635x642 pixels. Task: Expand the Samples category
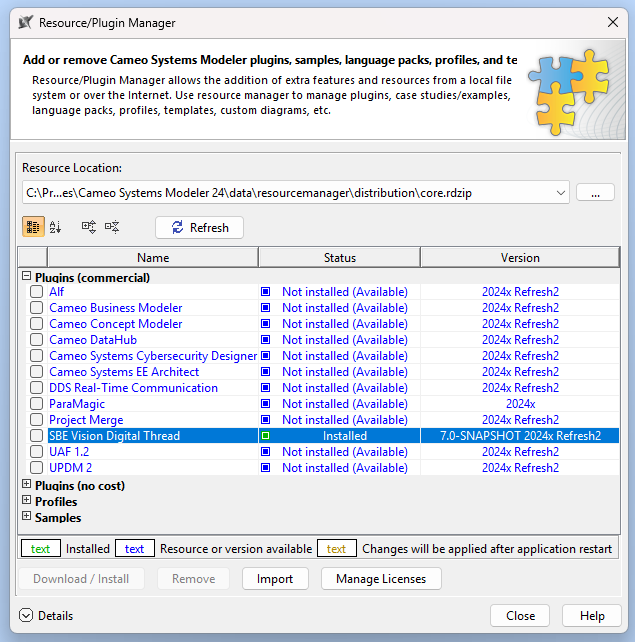click(26, 517)
